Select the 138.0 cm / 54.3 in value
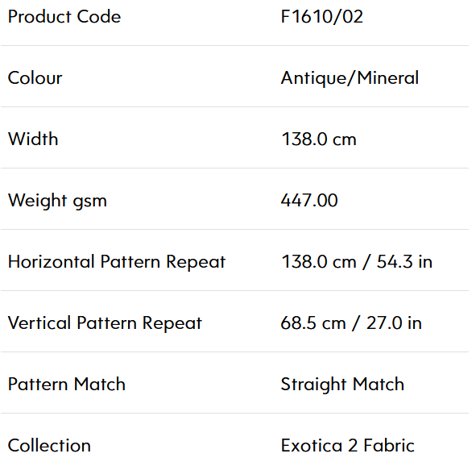Image resolution: width=476 pixels, height=466 pixels. (357, 261)
